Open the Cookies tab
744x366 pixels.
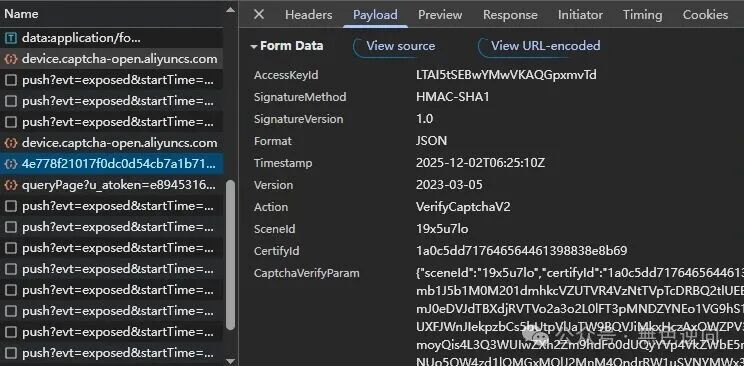705,15
